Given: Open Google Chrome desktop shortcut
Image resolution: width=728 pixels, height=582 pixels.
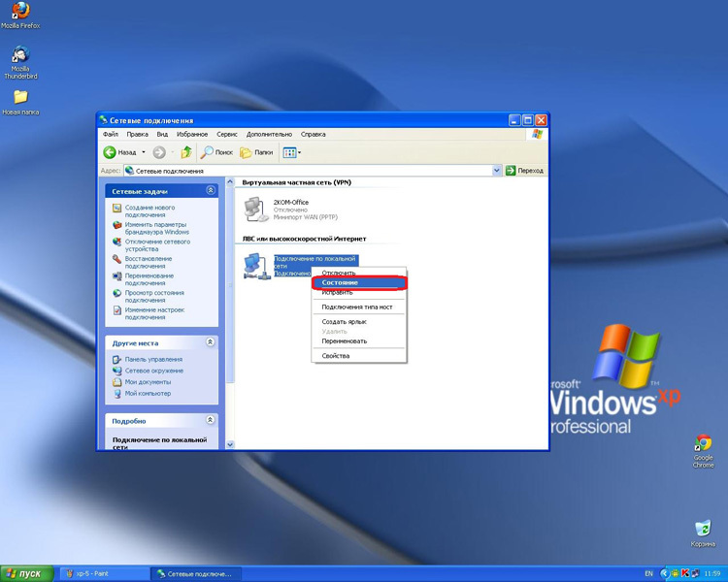Looking at the screenshot, I should [x=703, y=451].
